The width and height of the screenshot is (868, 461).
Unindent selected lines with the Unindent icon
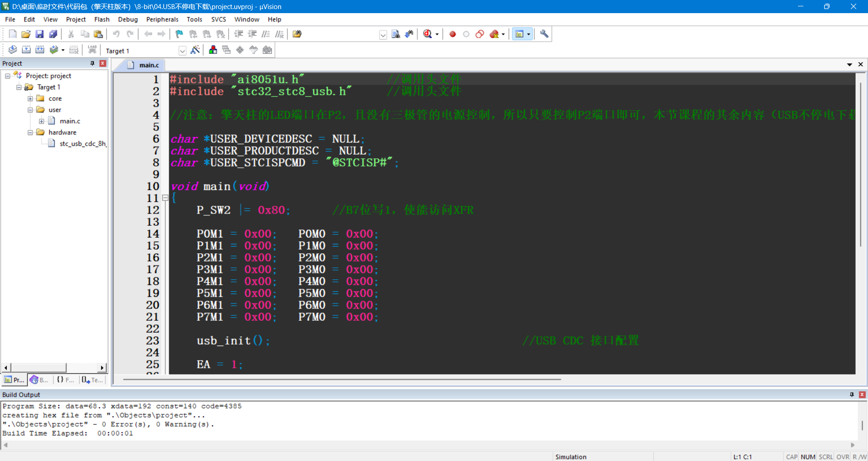[x=252, y=34]
